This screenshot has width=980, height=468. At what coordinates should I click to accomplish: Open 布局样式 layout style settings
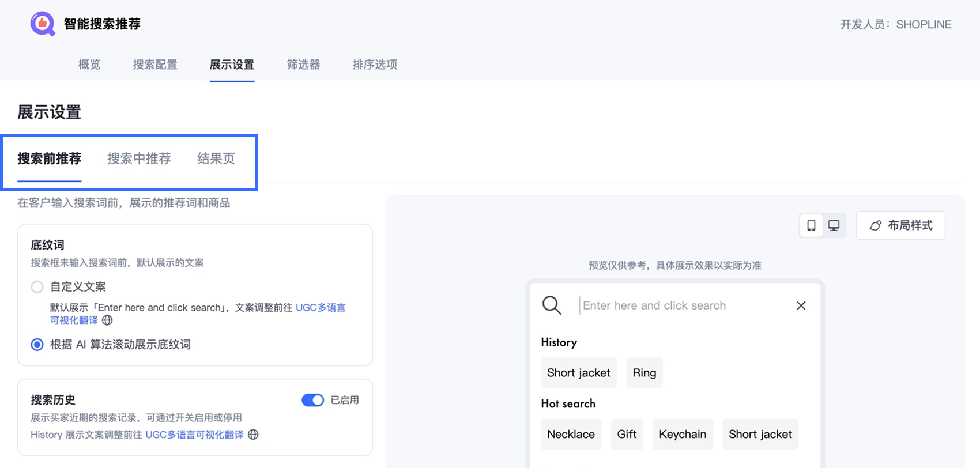point(900,225)
